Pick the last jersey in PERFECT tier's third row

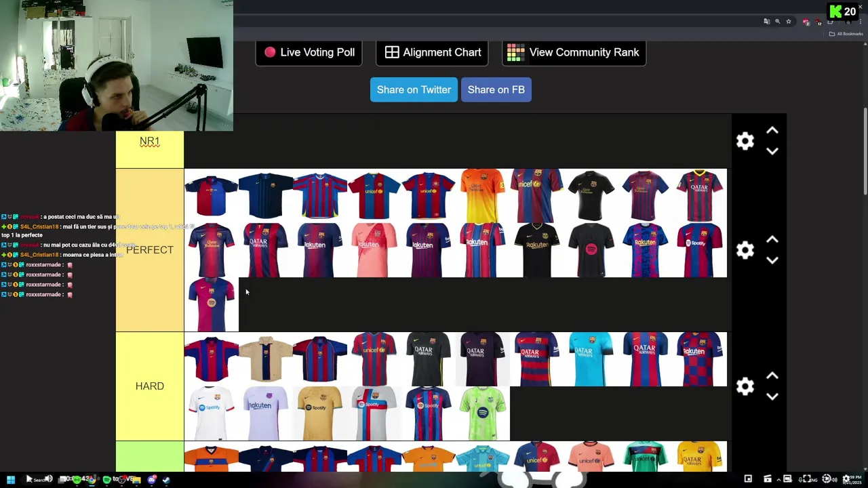click(212, 304)
